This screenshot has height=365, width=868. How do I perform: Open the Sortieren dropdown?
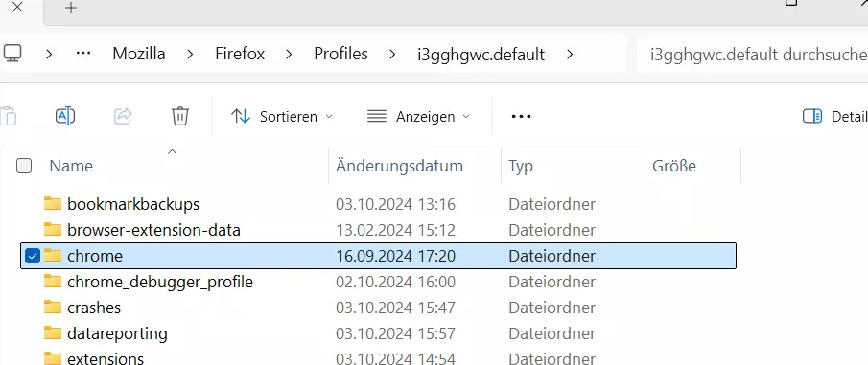point(282,116)
